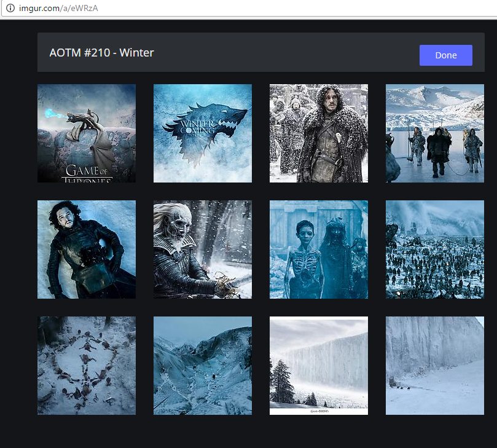Viewport: 497px width, 448px height.
Task: Open the Winter Is Coming direwolf thumbnail
Action: (203, 133)
